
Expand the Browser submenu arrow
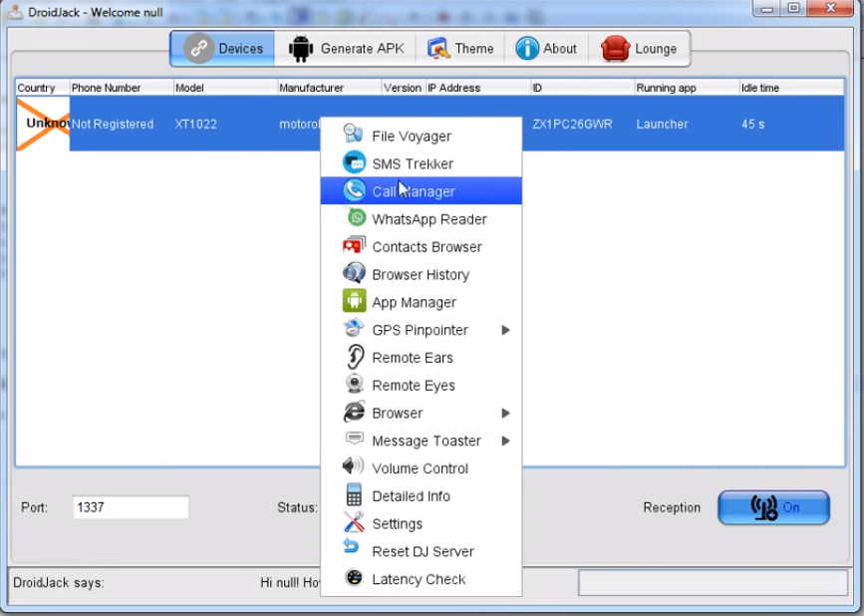(x=505, y=414)
